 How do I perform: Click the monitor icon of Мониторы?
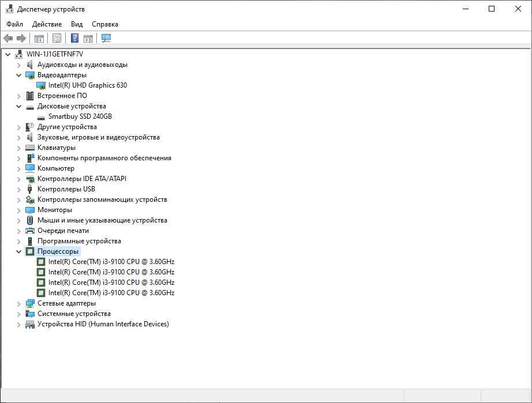(x=30, y=210)
